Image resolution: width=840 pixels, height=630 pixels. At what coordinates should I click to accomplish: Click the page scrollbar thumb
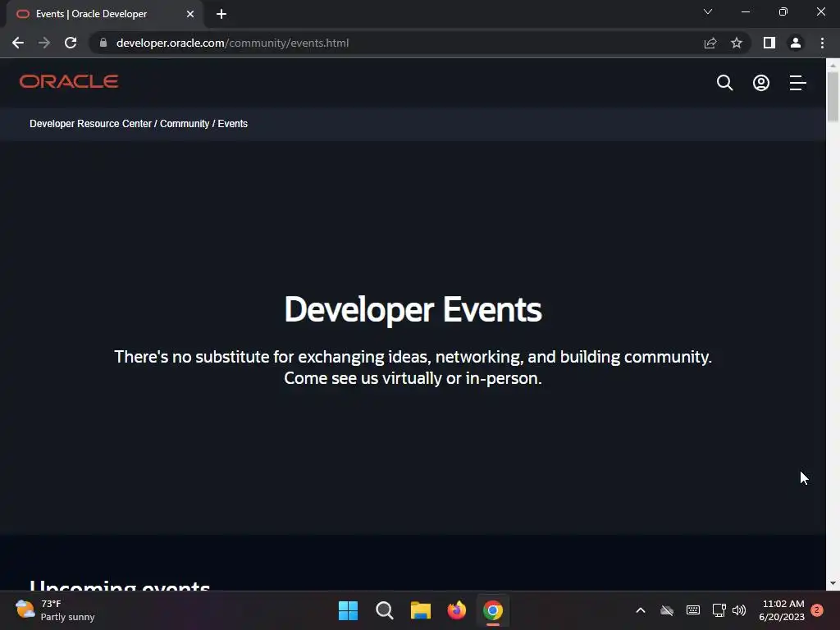click(x=833, y=97)
